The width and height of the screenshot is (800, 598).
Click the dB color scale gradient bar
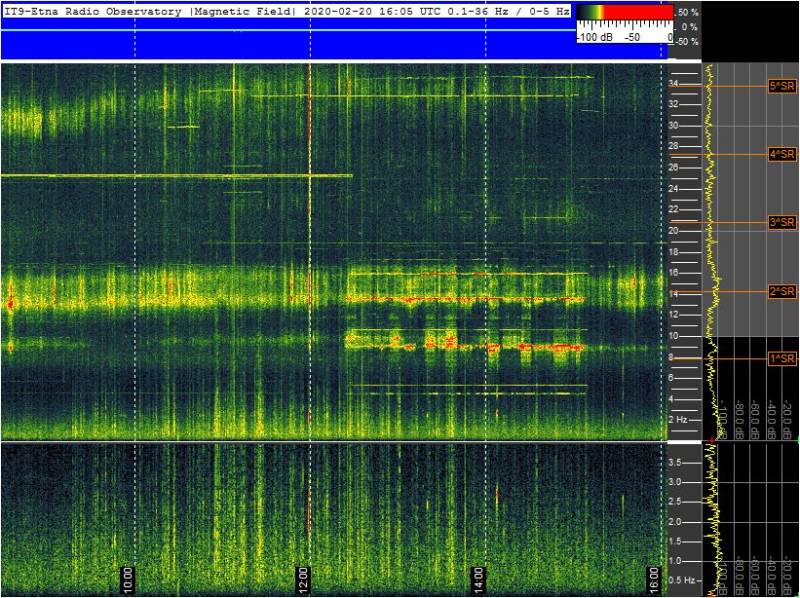point(624,12)
